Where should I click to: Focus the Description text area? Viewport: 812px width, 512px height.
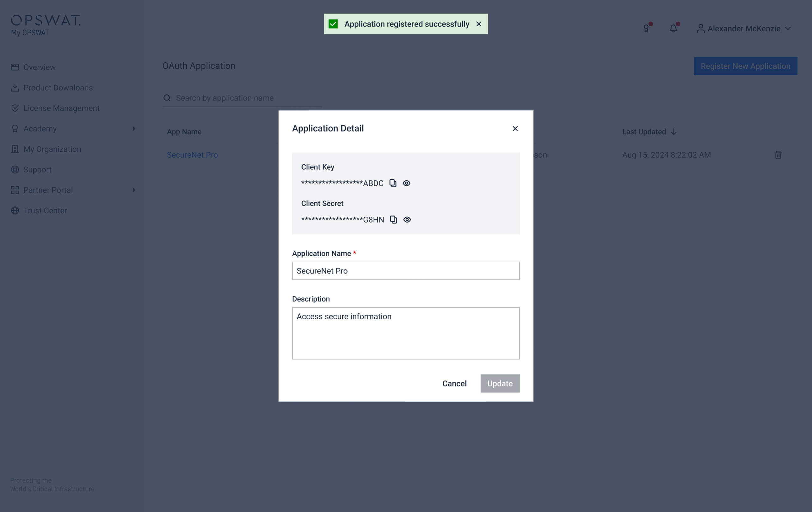click(x=406, y=333)
